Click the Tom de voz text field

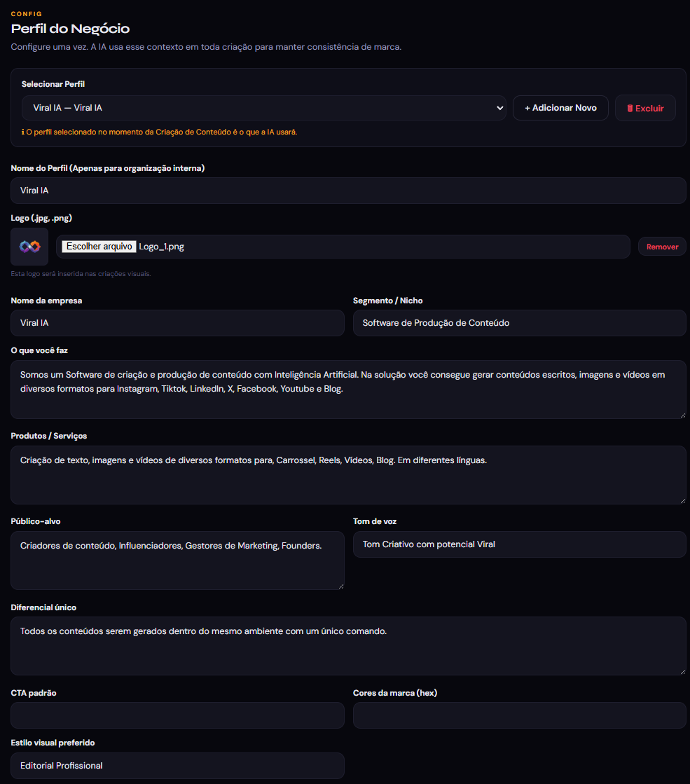pyautogui.click(x=519, y=544)
